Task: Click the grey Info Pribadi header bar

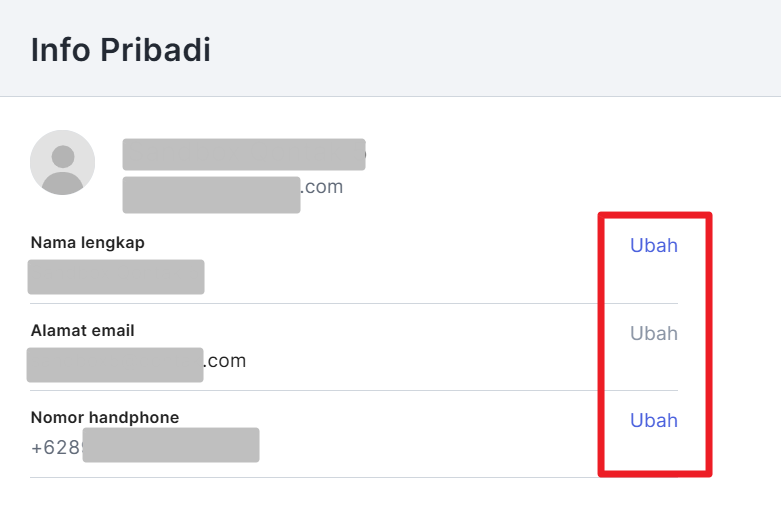Action: [500, 49]
